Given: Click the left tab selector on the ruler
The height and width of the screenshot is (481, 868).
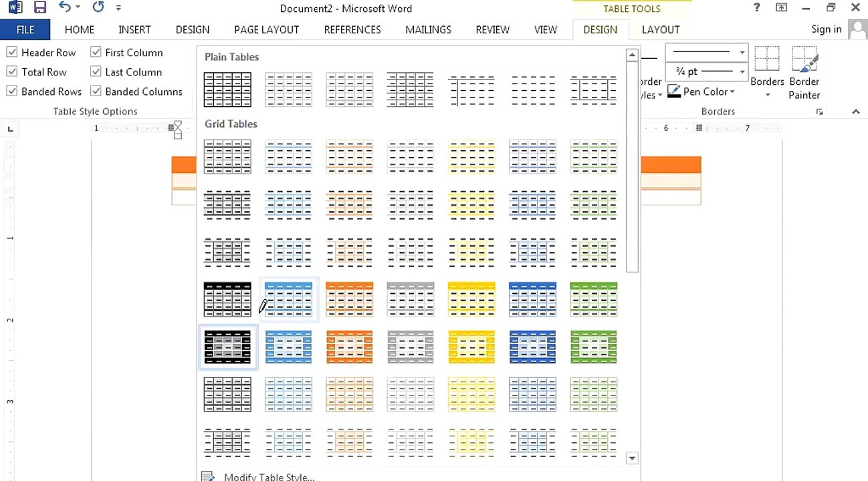Looking at the screenshot, I should pyautogui.click(x=10, y=129).
